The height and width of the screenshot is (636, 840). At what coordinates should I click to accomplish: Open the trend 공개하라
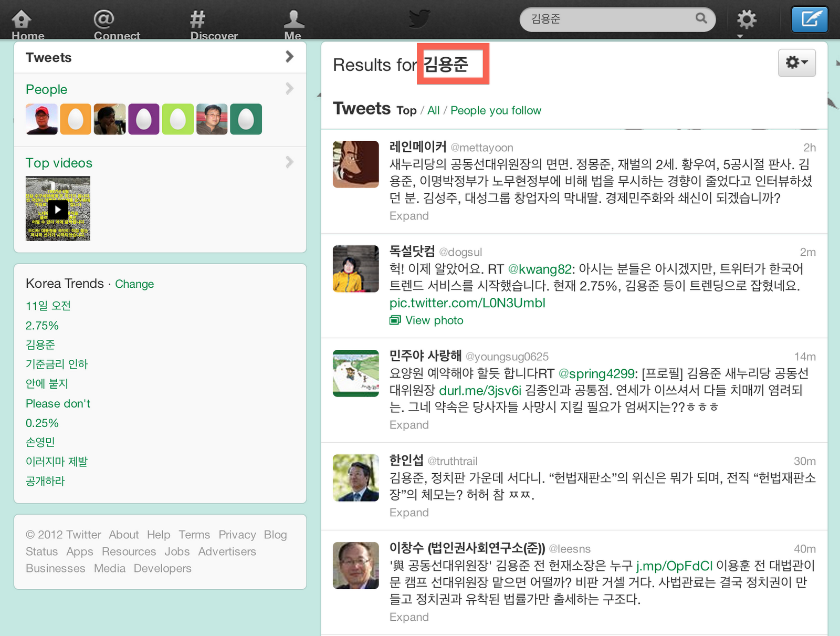click(45, 481)
